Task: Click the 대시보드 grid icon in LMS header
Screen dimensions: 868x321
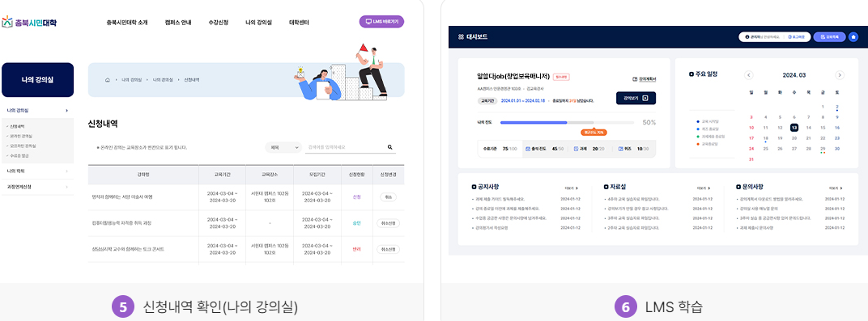Action: point(461,37)
